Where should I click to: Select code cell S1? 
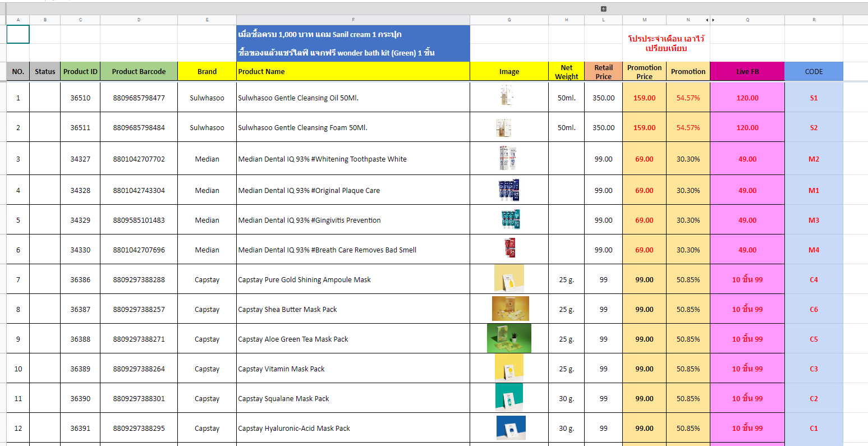[x=814, y=98]
